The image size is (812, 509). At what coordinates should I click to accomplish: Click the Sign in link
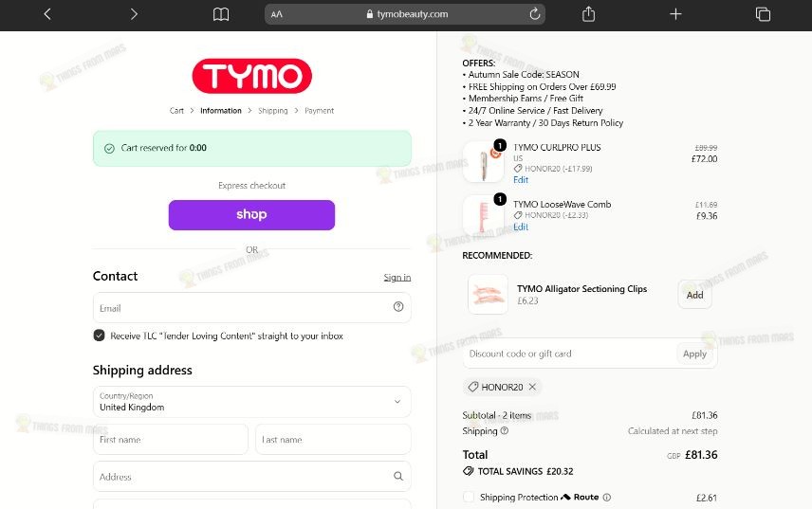coord(397,278)
